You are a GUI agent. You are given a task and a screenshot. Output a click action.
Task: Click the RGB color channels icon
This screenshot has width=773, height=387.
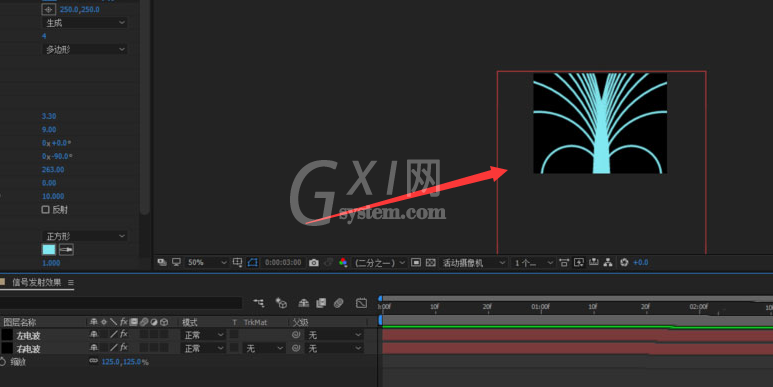click(343, 263)
